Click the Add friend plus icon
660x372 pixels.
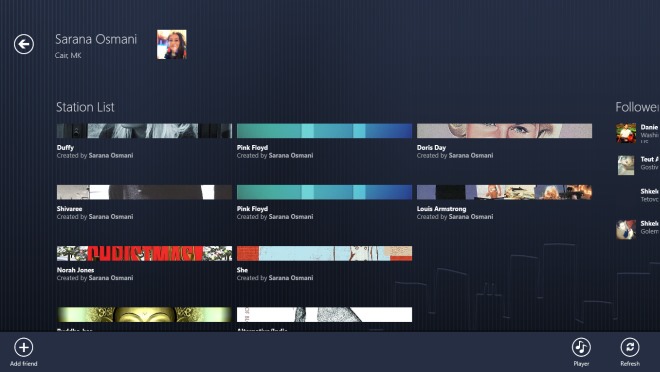[x=24, y=347]
